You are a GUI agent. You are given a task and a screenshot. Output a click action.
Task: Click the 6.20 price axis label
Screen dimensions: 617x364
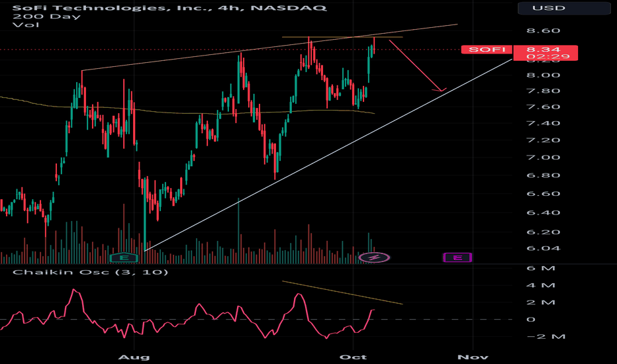(544, 232)
